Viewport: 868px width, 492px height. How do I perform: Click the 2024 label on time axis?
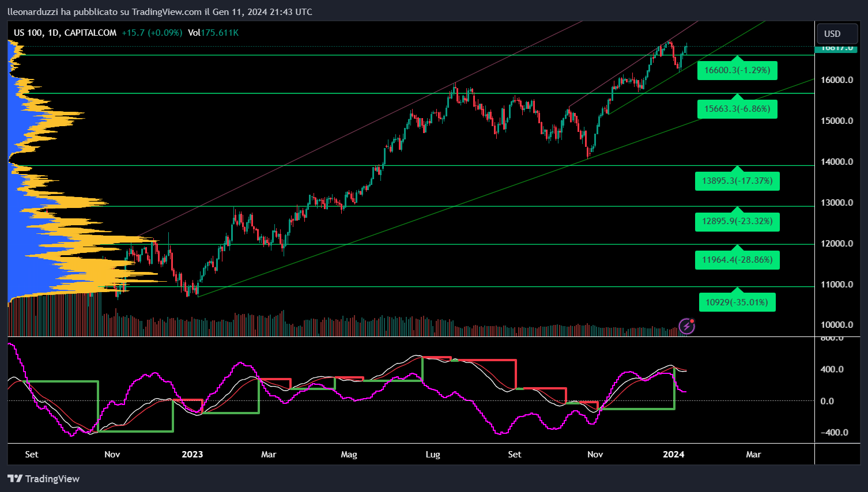[x=674, y=455]
